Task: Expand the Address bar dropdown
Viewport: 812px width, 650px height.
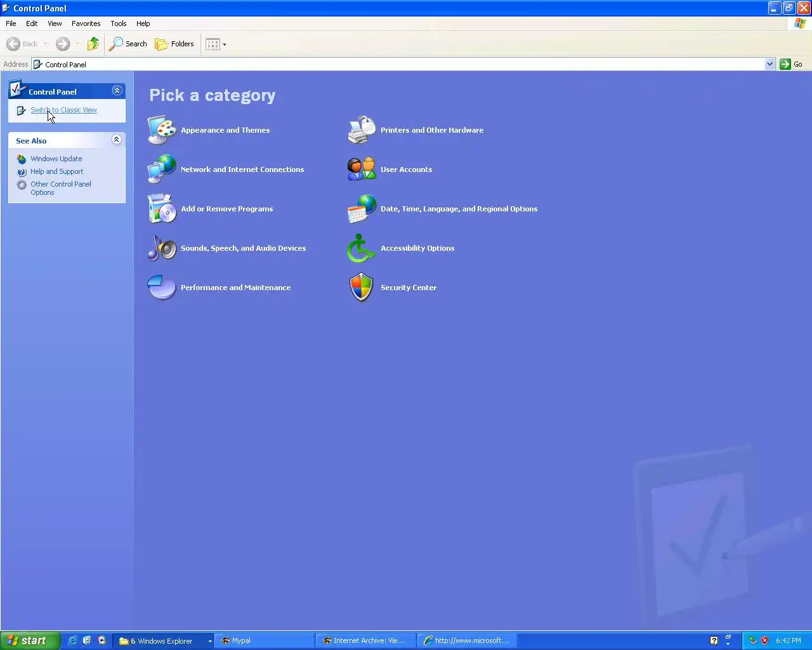Action: point(769,64)
